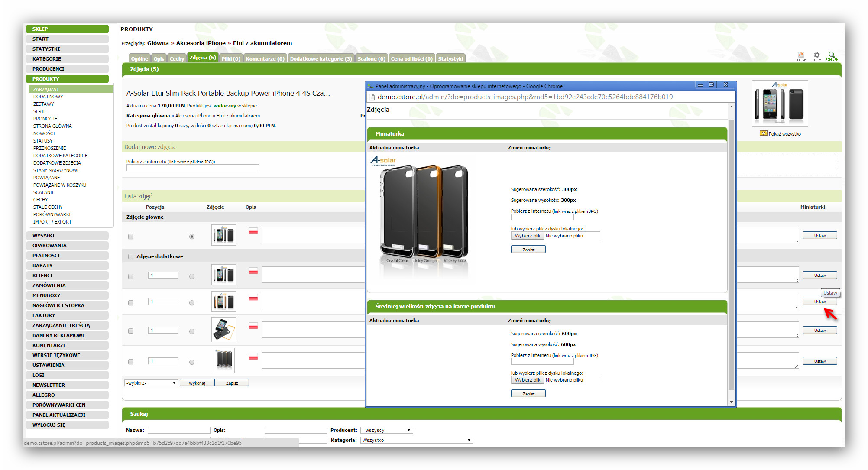Click the position field of the first additional photo
This screenshot has height=470, width=868.
coord(163,275)
